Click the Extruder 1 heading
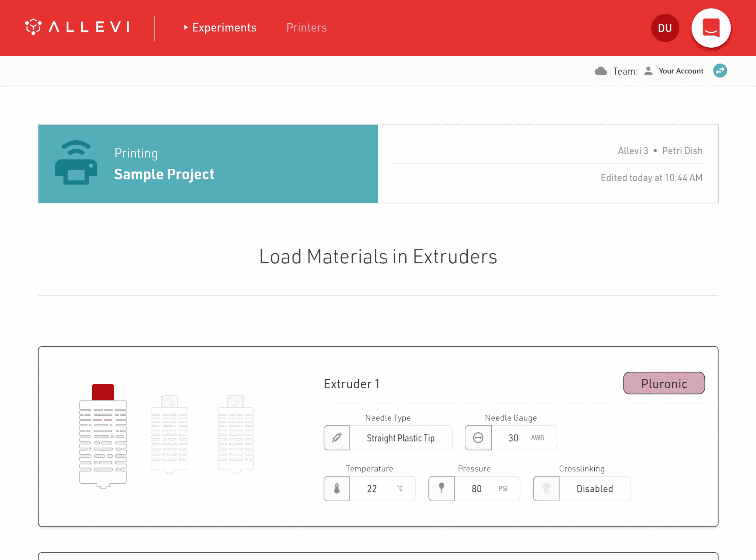 click(x=351, y=384)
